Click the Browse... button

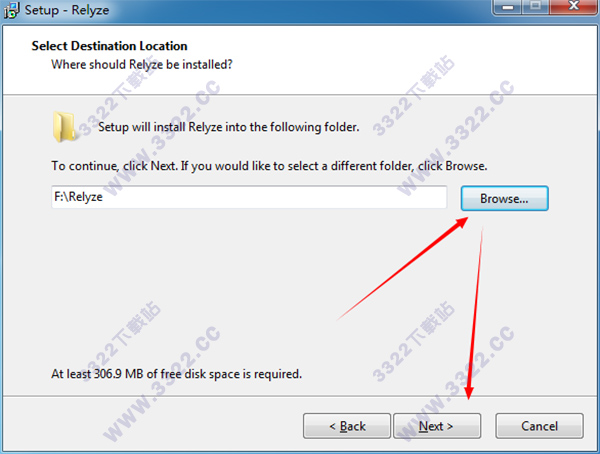click(x=504, y=198)
